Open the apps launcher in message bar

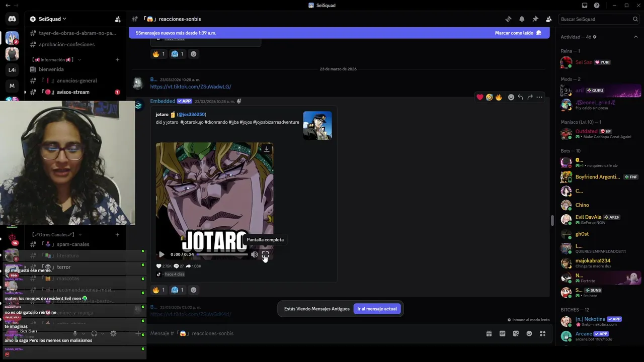[x=542, y=333]
